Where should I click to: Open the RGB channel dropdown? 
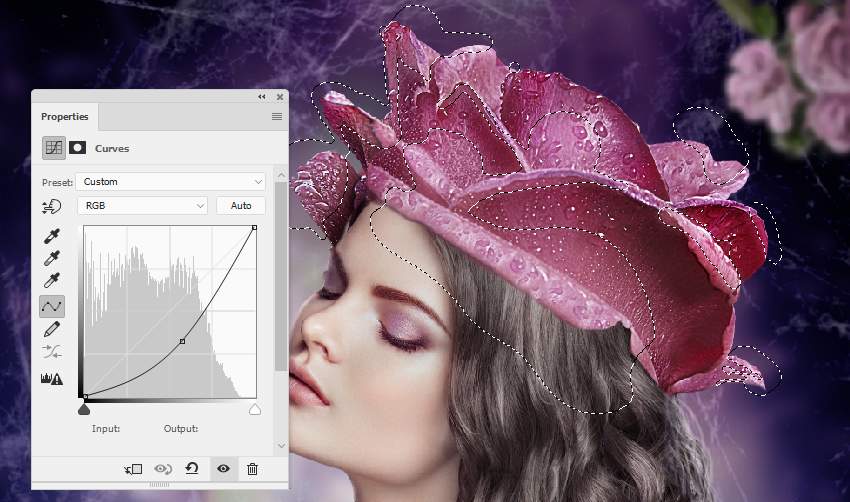click(x=143, y=205)
